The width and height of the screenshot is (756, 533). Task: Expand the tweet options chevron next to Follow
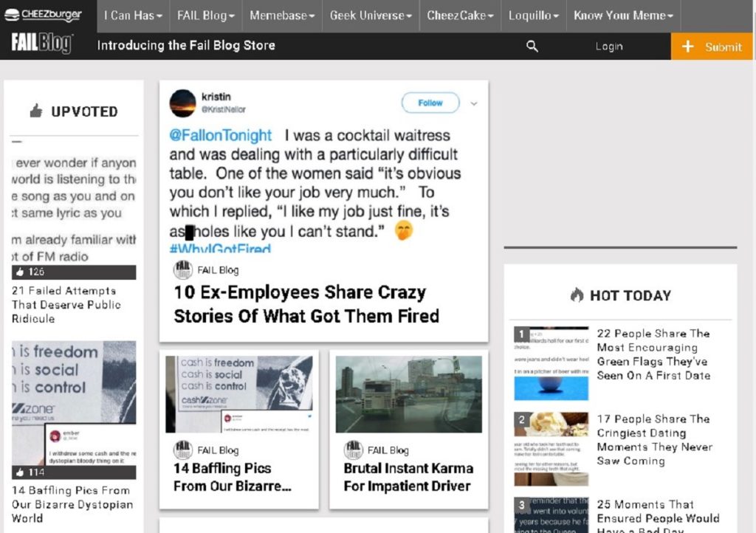[474, 103]
